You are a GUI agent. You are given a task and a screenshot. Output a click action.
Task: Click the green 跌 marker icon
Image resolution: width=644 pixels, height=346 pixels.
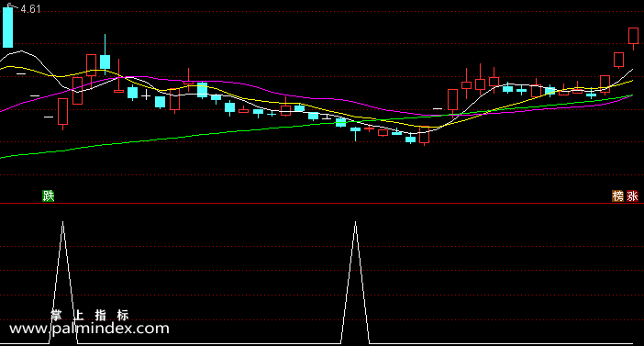(x=49, y=196)
